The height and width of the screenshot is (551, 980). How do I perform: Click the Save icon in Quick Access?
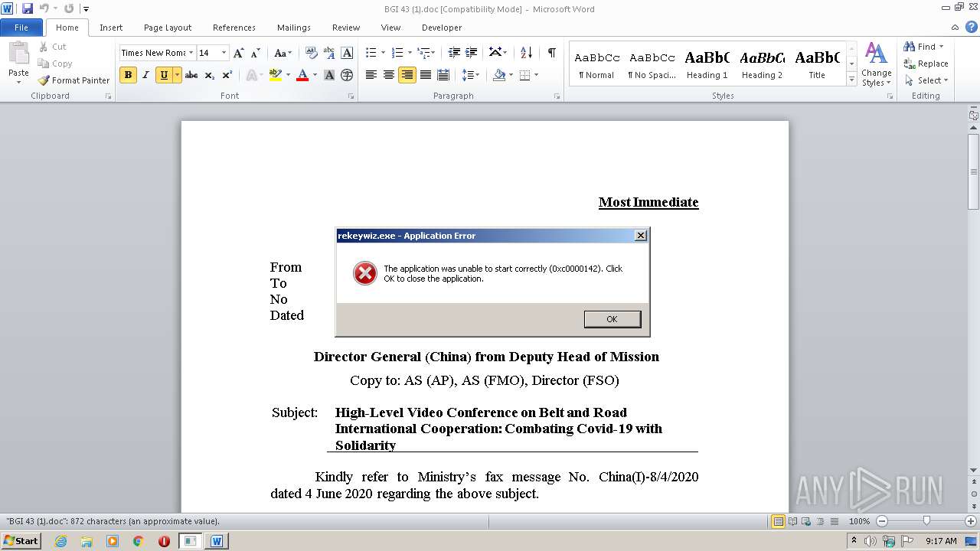tap(28, 8)
